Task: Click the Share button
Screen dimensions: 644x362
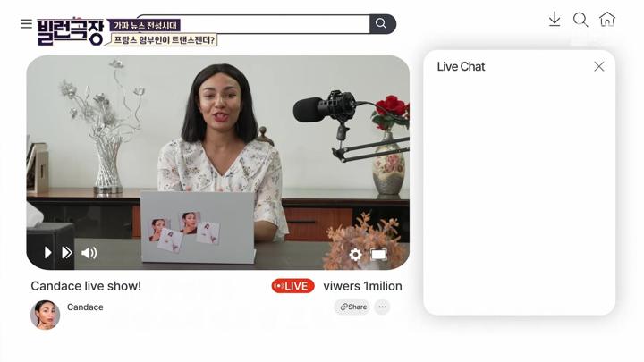Action: pos(353,307)
